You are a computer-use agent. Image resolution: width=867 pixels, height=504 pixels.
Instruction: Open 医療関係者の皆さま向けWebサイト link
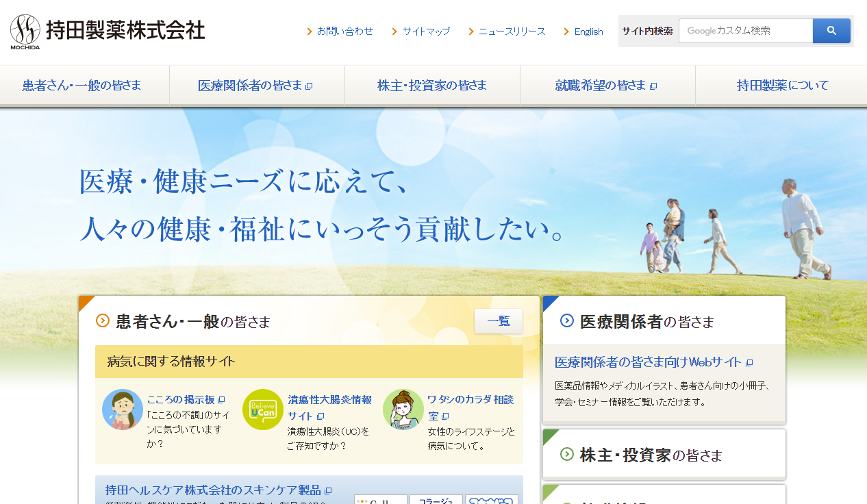click(648, 362)
